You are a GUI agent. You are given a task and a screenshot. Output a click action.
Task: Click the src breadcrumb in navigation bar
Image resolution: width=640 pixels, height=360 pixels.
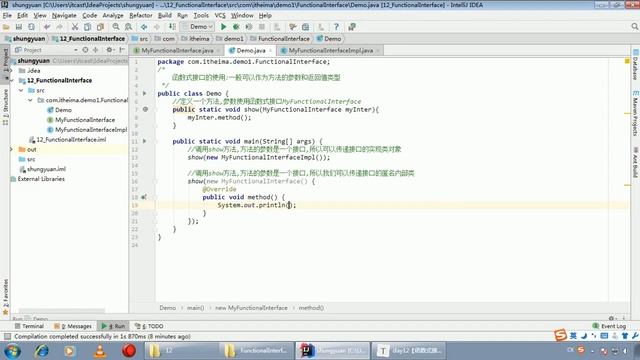click(140, 39)
